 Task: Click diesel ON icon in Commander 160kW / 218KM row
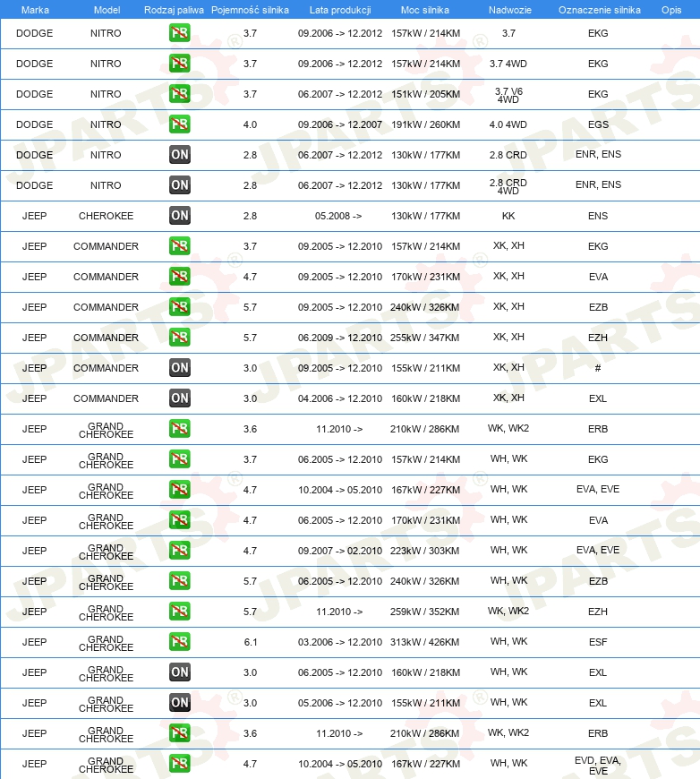179,398
